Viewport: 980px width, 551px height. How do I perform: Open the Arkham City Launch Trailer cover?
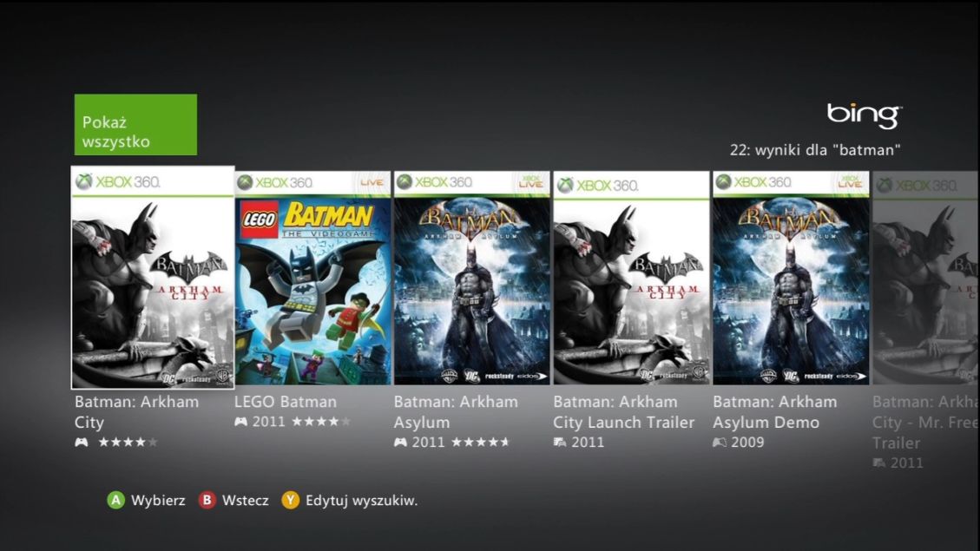coord(631,278)
